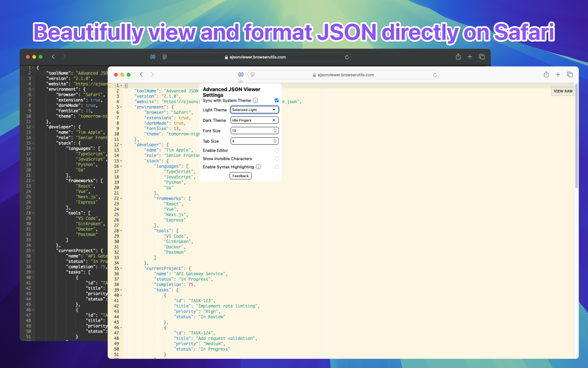Click Tab Size stepper arrows
Screen dimensions: 588x368
point(275,141)
